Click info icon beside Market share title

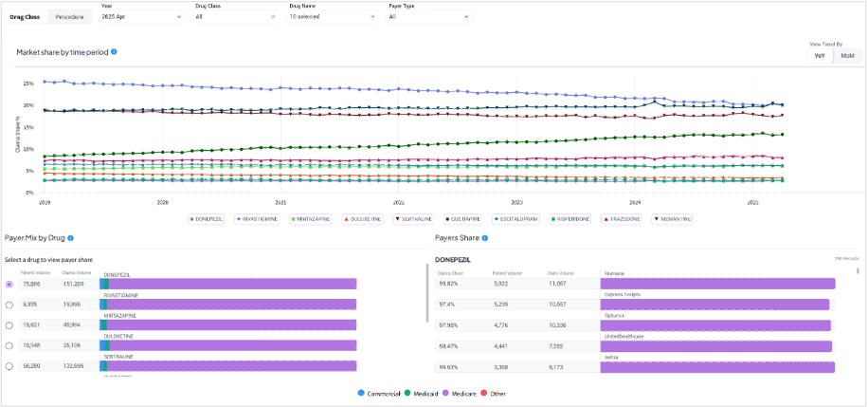115,51
